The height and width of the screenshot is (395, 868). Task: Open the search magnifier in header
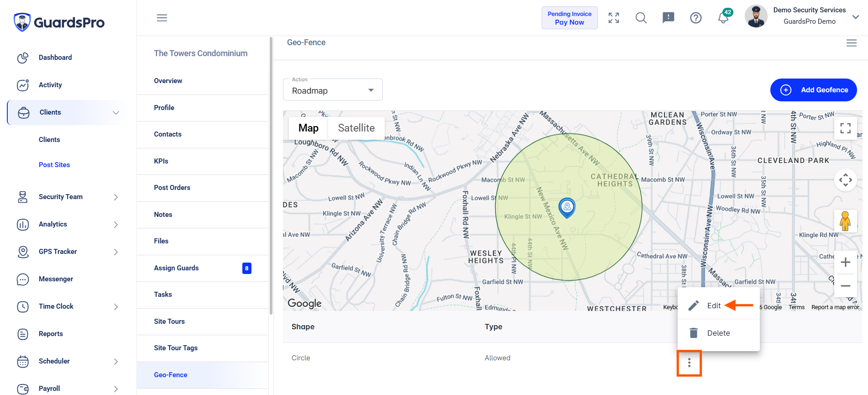(x=641, y=18)
